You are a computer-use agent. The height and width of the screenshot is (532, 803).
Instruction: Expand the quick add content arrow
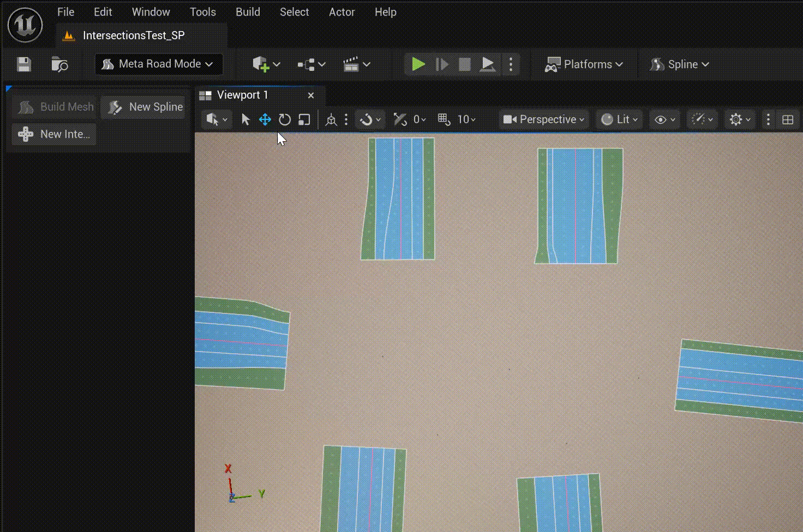277,64
